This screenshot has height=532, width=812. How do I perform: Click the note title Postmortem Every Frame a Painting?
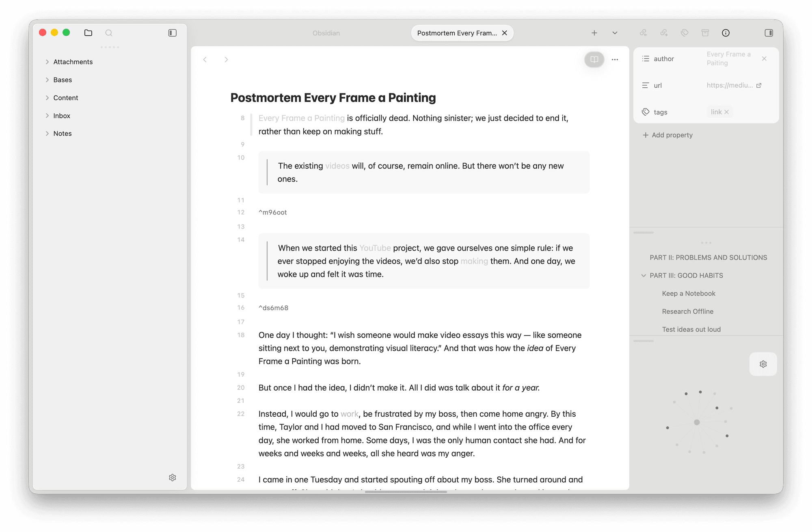click(333, 97)
